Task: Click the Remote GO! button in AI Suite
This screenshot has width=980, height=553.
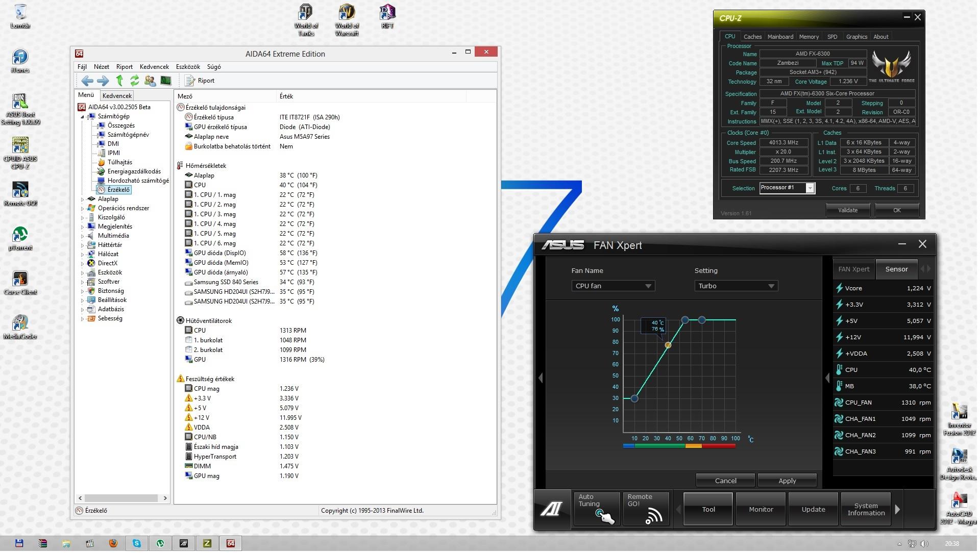Action: coord(647,509)
